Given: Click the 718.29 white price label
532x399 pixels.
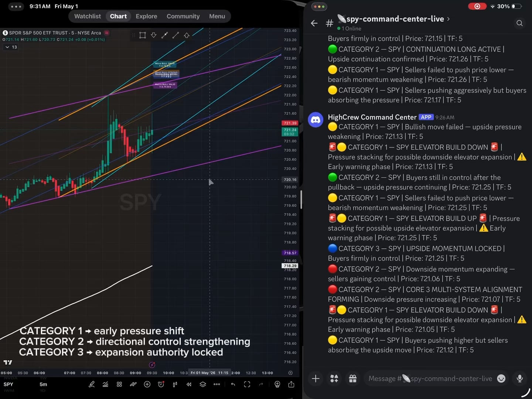Looking at the screenshot, I should pos(290,266).
